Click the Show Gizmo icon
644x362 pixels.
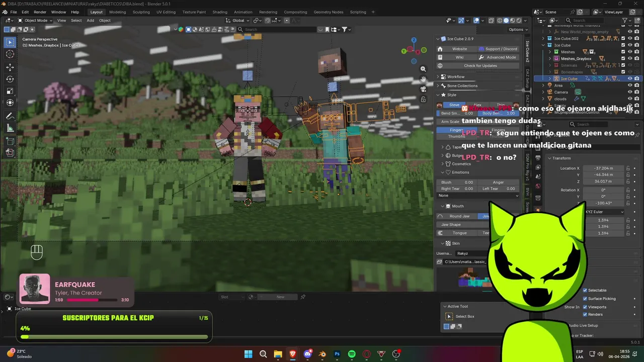[x=461, y=21]
